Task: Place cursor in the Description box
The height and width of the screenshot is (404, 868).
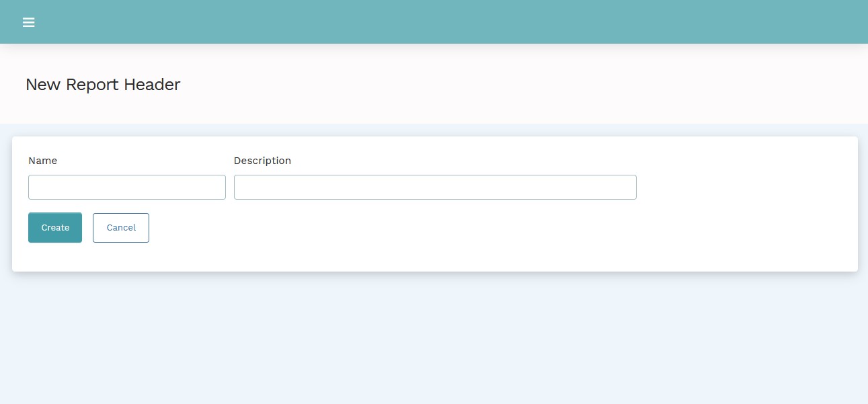Action: 434,187
